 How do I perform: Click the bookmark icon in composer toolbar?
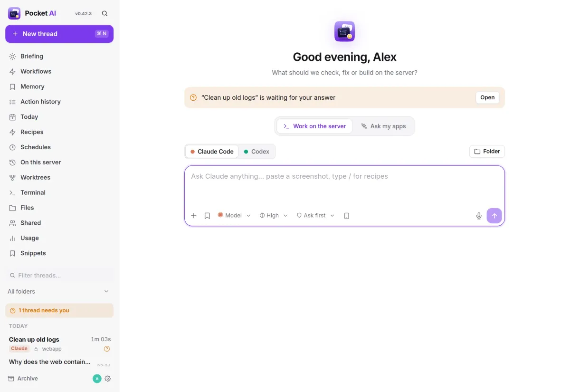click(x=207, y=216)
